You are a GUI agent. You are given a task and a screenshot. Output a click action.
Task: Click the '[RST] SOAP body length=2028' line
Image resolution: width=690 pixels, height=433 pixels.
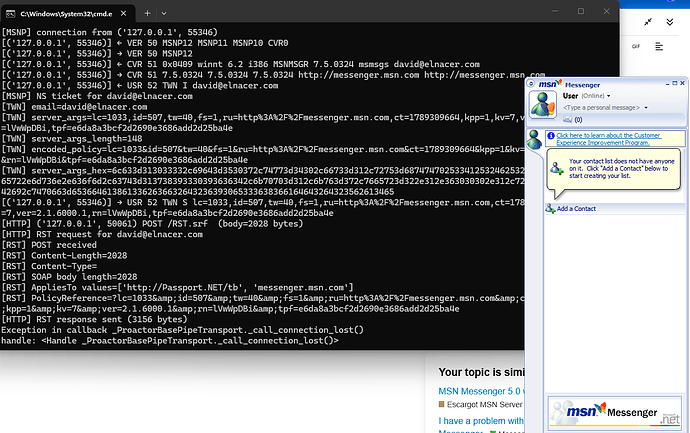pyautogui.click(x=69, y=277)
